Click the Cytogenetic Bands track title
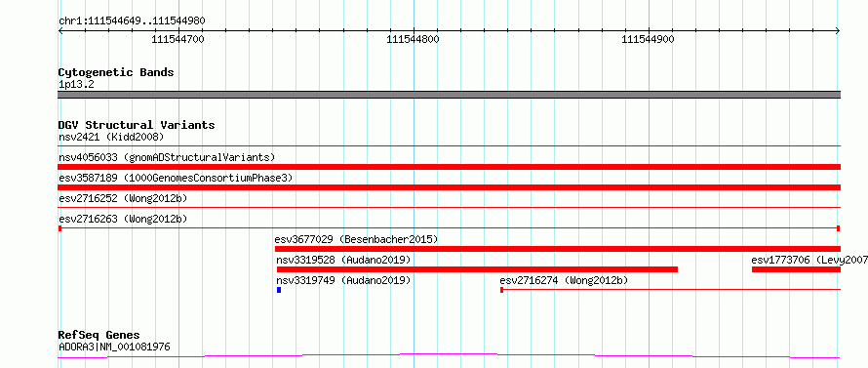 click(x=116, y=72)
